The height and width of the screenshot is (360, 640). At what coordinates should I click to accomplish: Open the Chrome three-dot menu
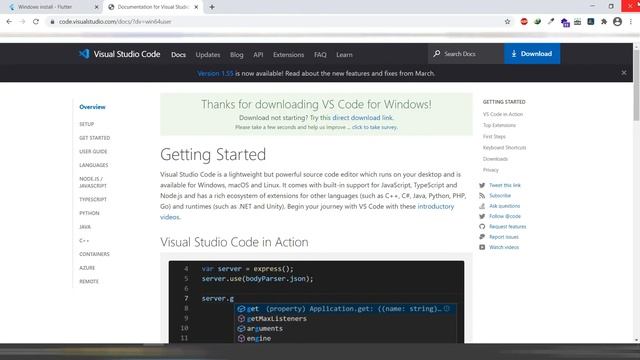tap(631, 22)
